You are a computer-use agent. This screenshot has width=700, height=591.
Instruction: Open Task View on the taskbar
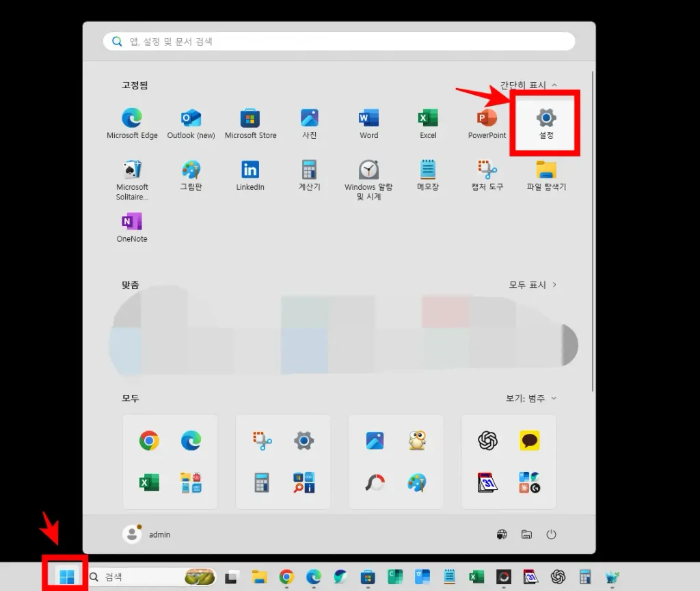[x=231, y=577]
